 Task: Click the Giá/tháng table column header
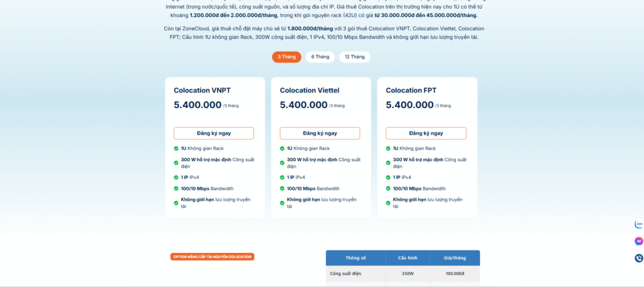pos(454,258)
